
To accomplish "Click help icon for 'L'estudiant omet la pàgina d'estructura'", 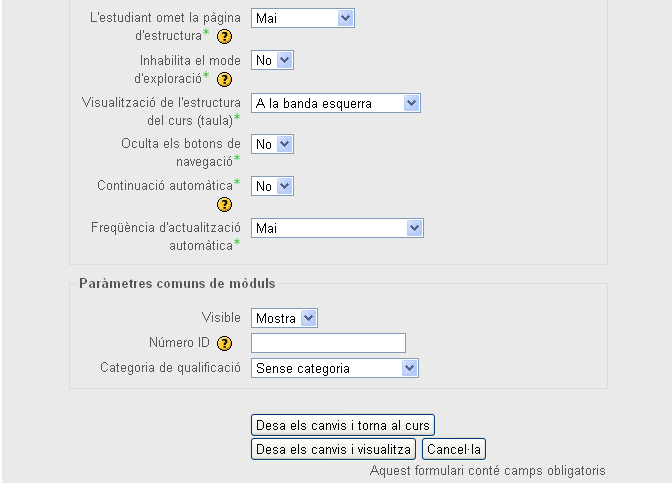I will (x=224, y=37).
